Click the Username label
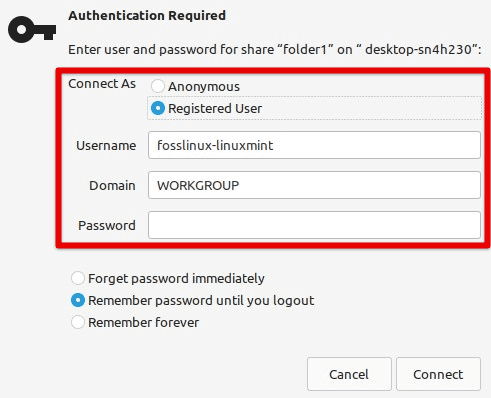Screen dimensions: 491x398 point(106,145)
